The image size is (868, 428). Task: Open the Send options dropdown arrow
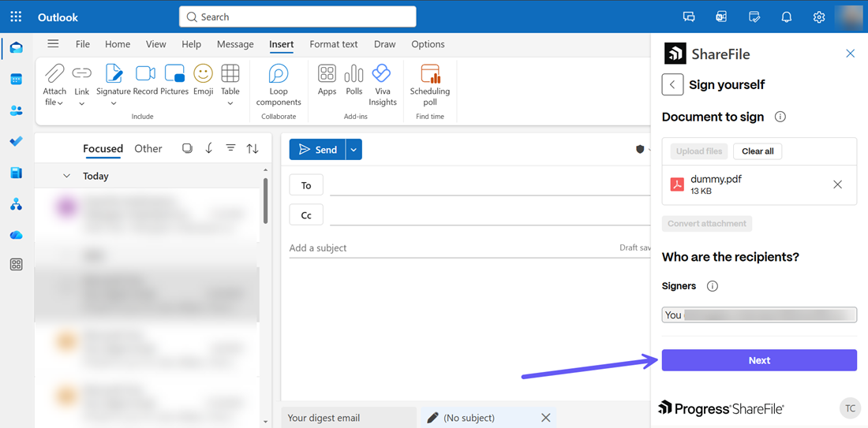[354, 149]
